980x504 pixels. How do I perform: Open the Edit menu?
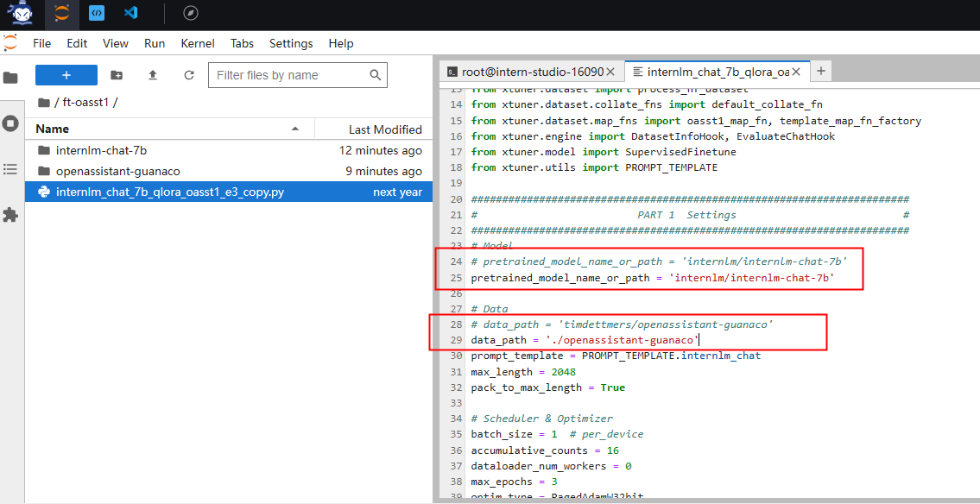[x=77, y=44]
